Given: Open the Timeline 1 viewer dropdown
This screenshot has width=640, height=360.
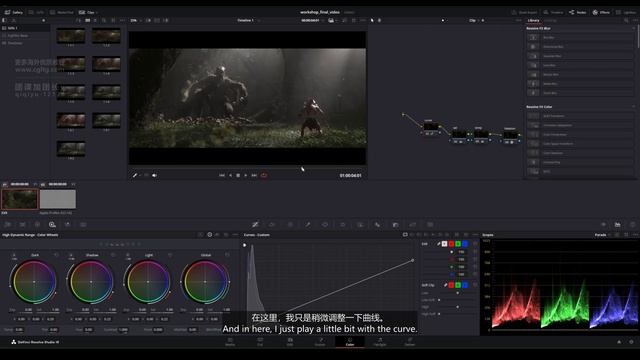Looking at the screenshot, I should tap(249, 20).
